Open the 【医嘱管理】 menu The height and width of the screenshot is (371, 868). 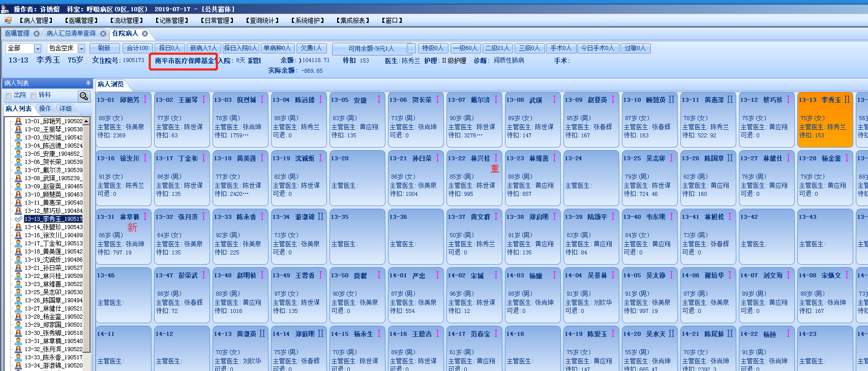click(x=81, y=20)
